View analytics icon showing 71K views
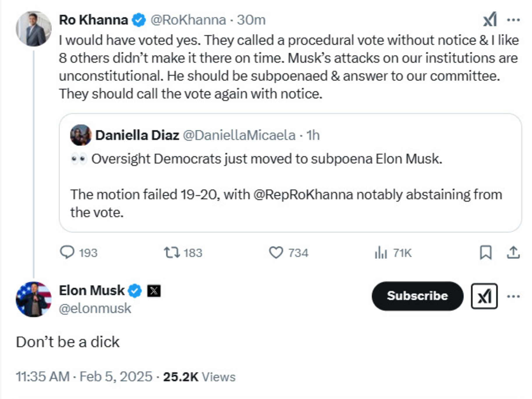Viewport: 532px width, 399px height. click(x=381, y=252)
